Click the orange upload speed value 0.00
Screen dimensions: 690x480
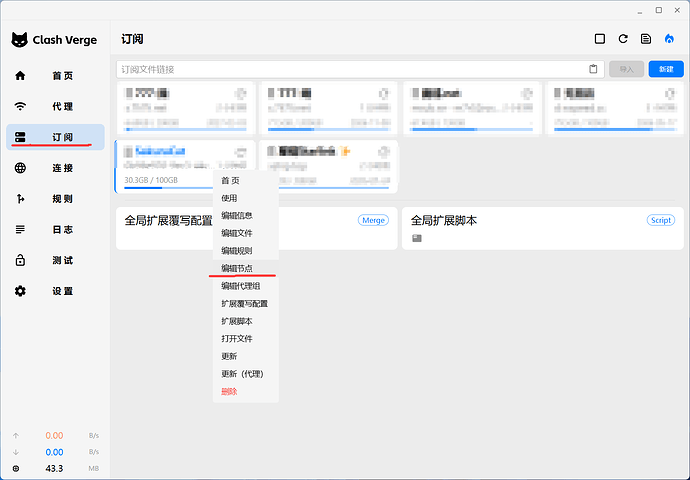[54, 436]
